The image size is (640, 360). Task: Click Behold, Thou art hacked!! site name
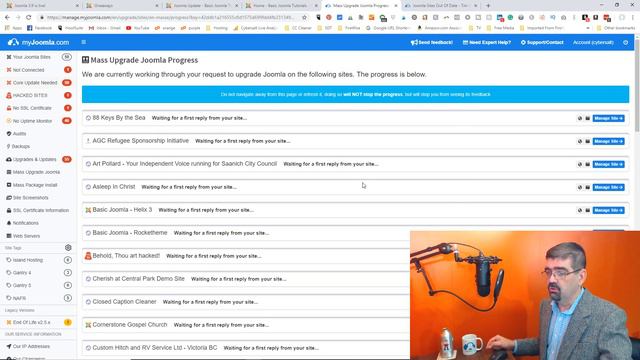(x=126, y=256)
